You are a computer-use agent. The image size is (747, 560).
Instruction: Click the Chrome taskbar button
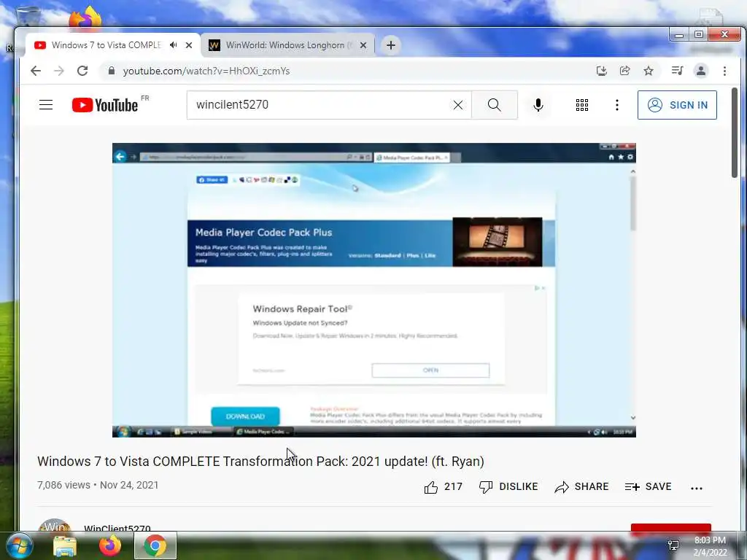(155, 545)
